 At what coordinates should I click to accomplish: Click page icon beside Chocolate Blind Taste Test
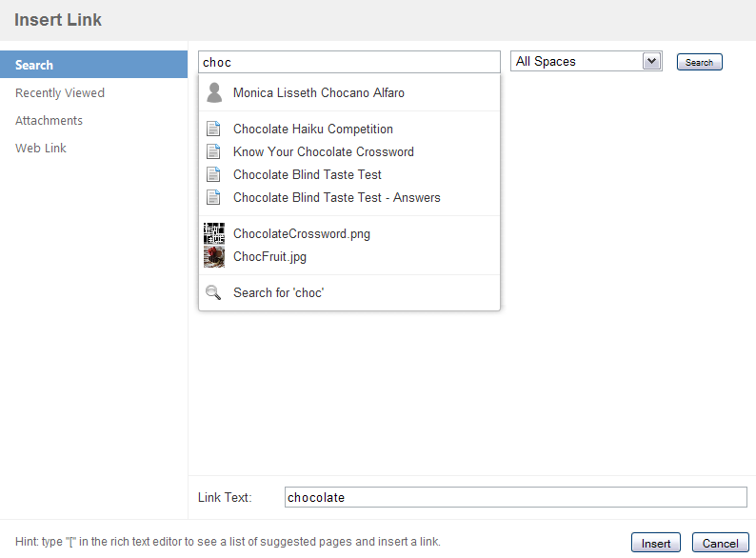point(213,174)
